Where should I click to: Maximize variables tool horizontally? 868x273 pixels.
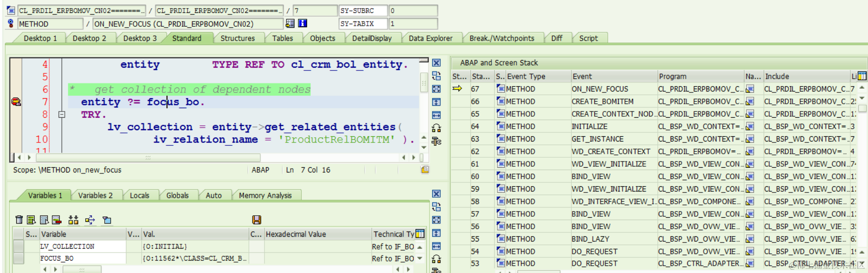pos(436,246)
